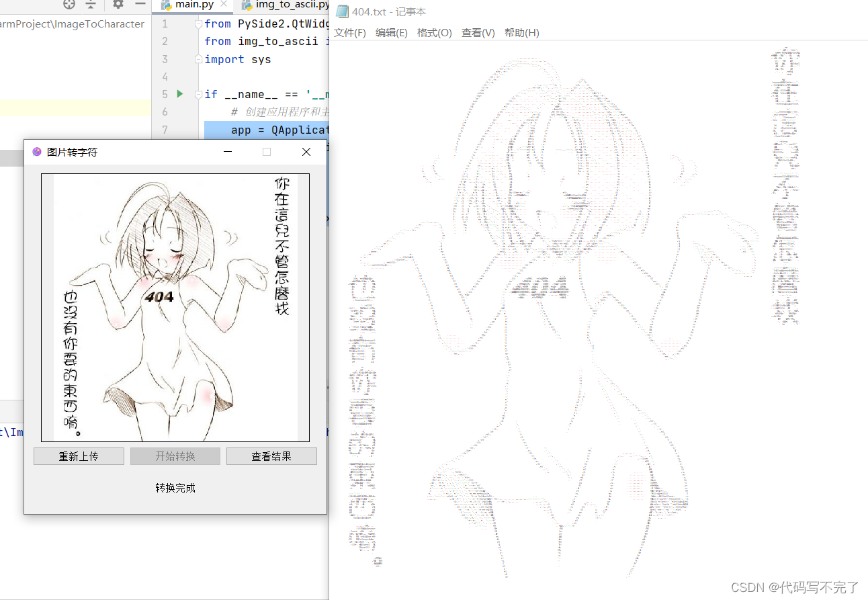Open the project panel settings gear
The height and width of the screenshot is (600, 868).
click(x=118, y=4)
